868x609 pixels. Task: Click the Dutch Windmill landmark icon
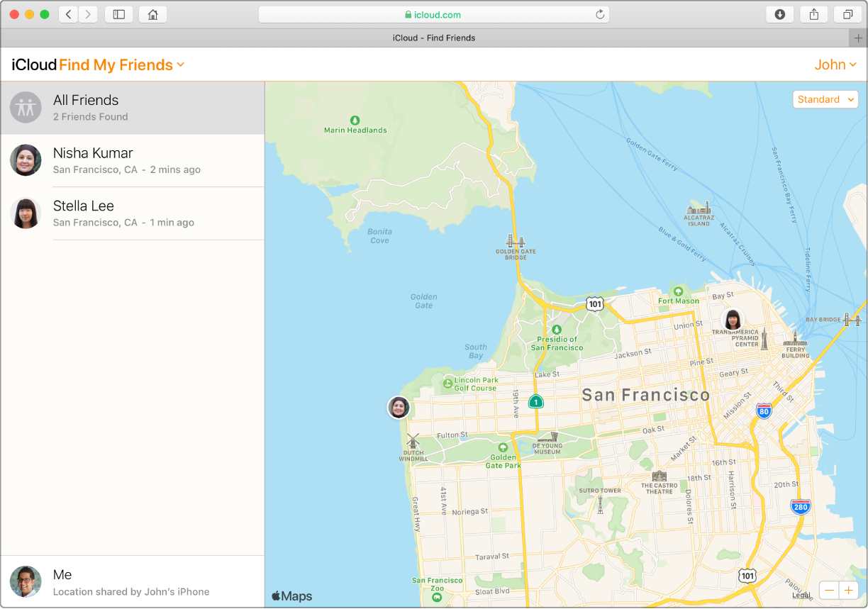click(413, 441)
